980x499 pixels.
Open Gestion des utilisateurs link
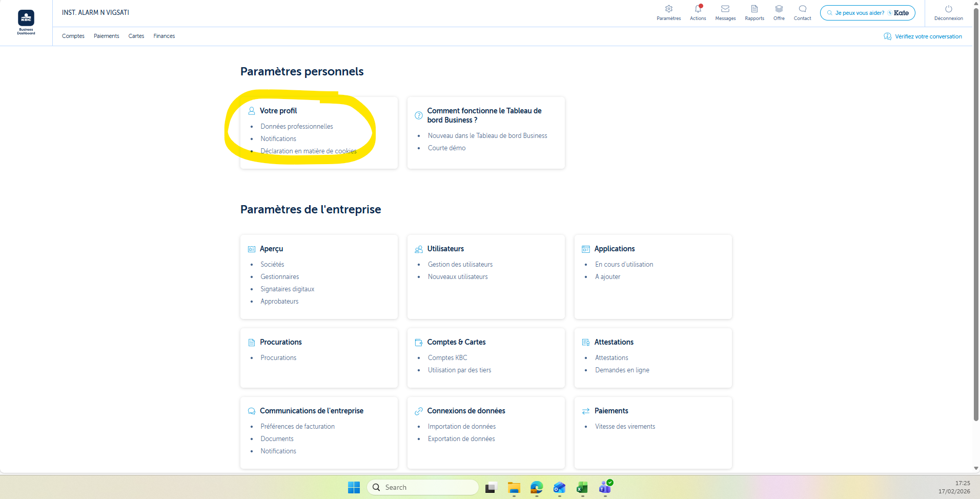click(x=460, y=265)
